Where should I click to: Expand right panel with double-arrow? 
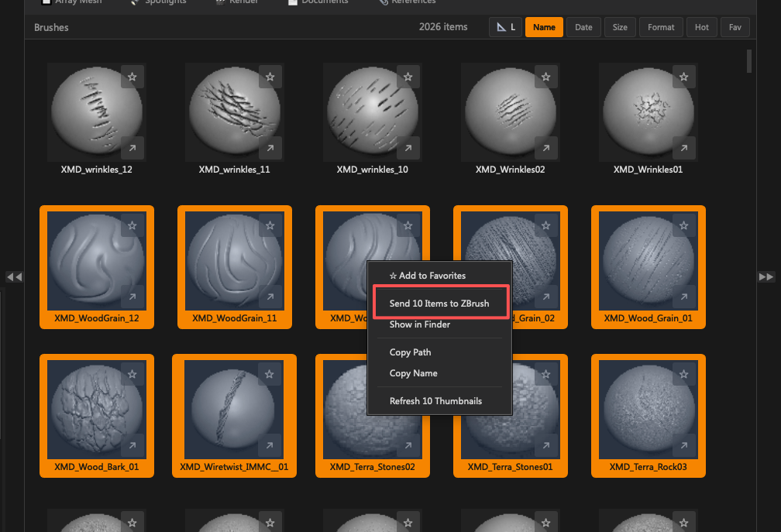766,276
